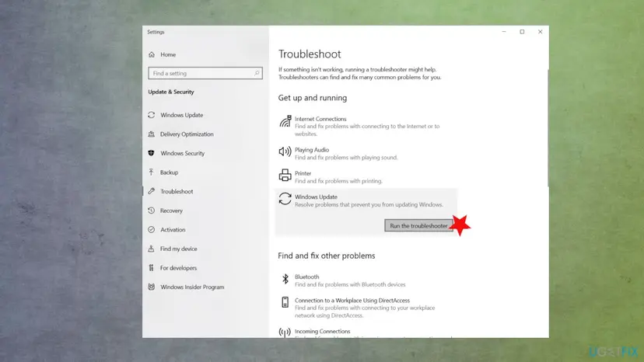Minimize the Settings window
644x362 pixels.
[x=504, y=32]
